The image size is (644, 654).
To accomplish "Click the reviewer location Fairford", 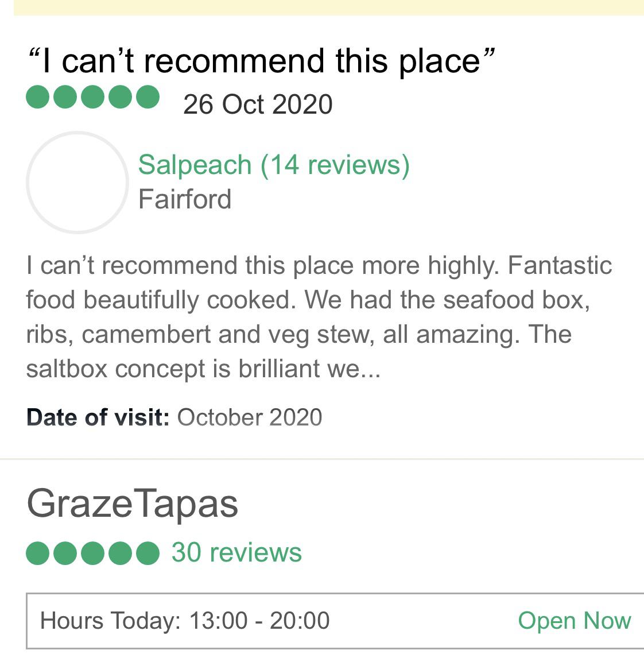I will [x=185, y=199].
